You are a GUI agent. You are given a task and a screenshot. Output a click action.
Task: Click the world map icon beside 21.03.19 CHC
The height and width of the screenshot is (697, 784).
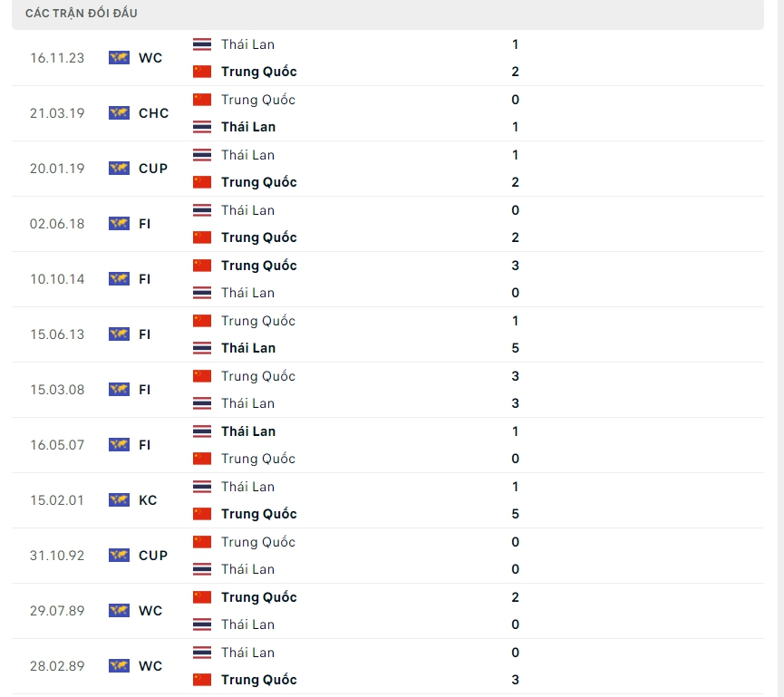click(x=119, y=113)
